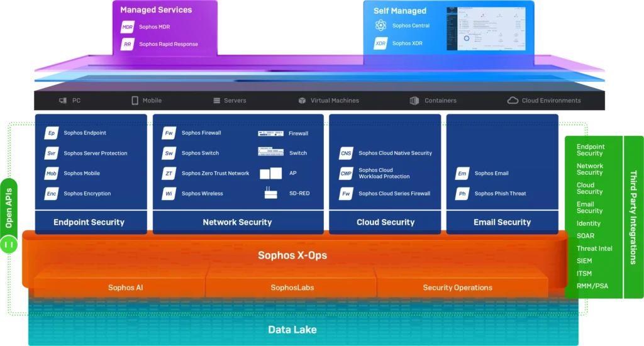Screen dimensions: 644x346
Task: Click the Sophos Cloud Workload Protection label
Action: coord(384,174)
